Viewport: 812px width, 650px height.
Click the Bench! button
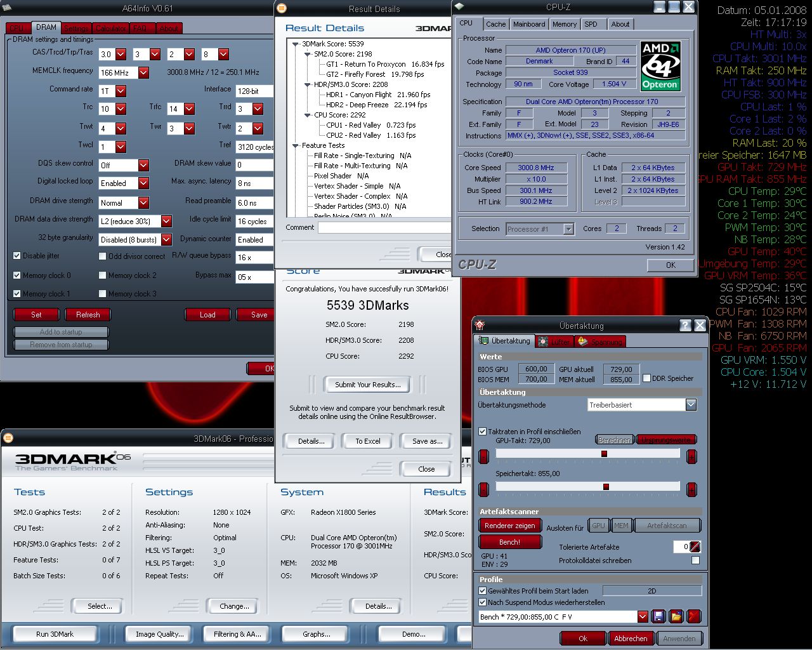(510, 542)
